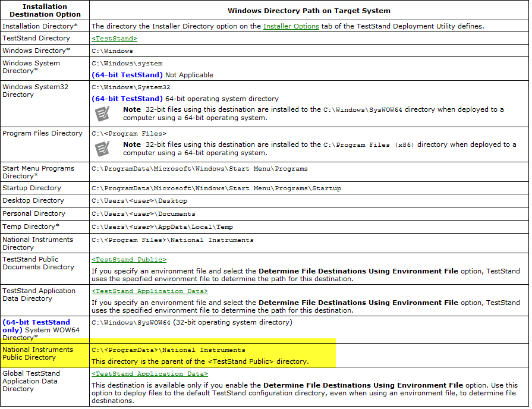Select TestStand Application Data Directory cell
The width and height of the screenshot is (532, 409).
(x=45, y=300)
